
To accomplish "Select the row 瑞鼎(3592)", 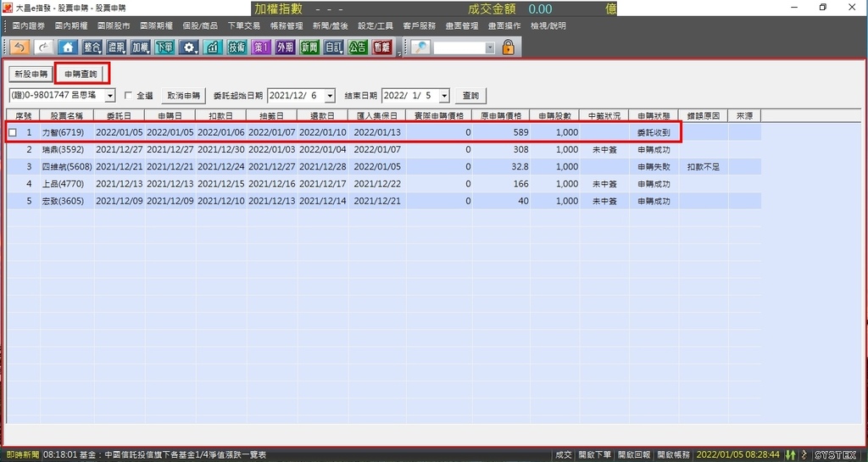I will pyautogui.click(x=384, y=150).
